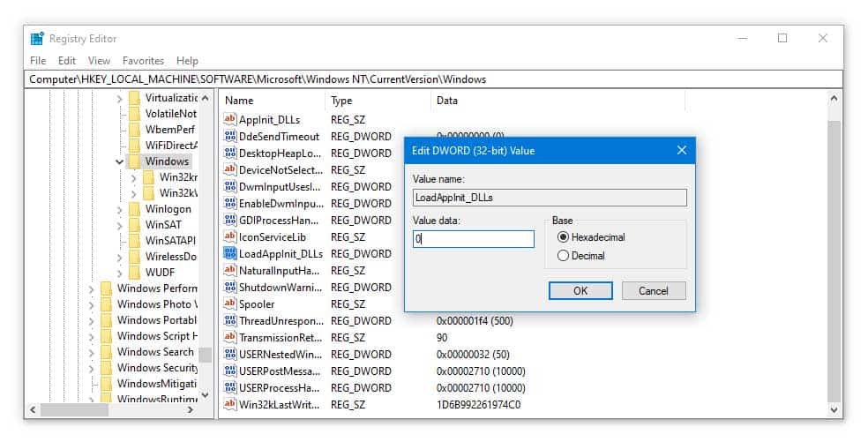Select the Windows Photo V key
868x442 pixels.
tap(157, 304)
